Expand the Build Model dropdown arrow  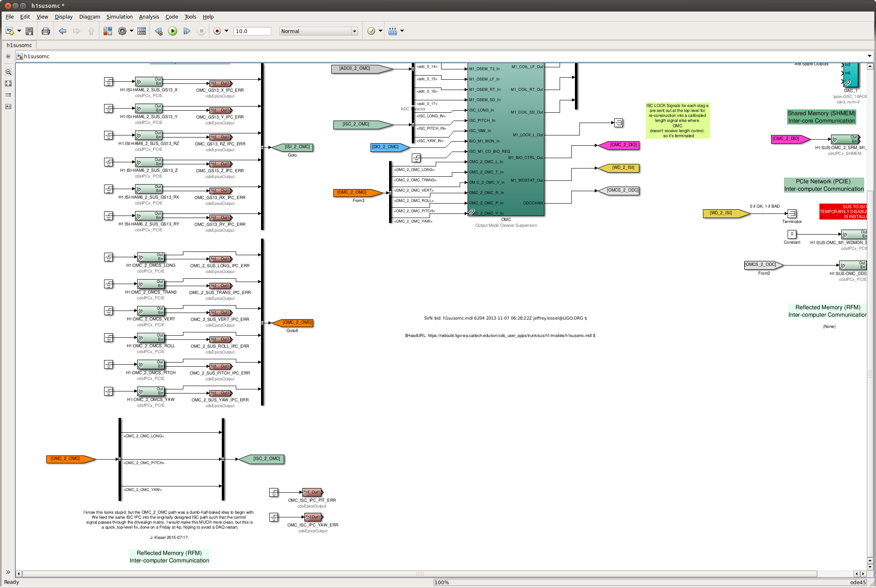(x=402, y=31)
